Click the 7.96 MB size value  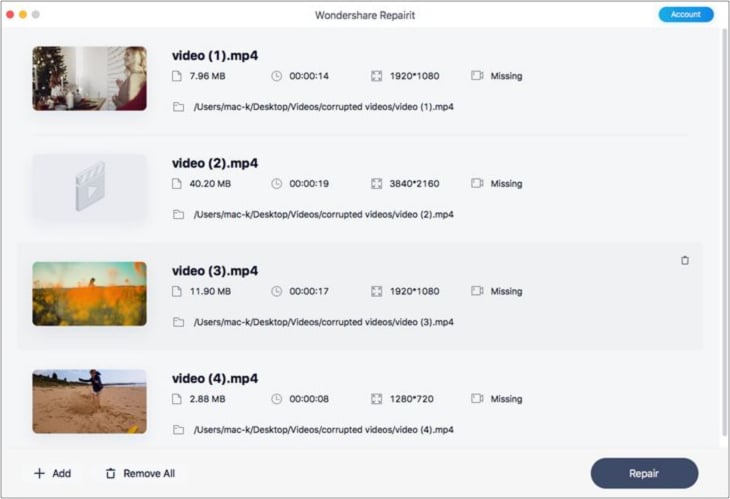click(x=207, y=76)
